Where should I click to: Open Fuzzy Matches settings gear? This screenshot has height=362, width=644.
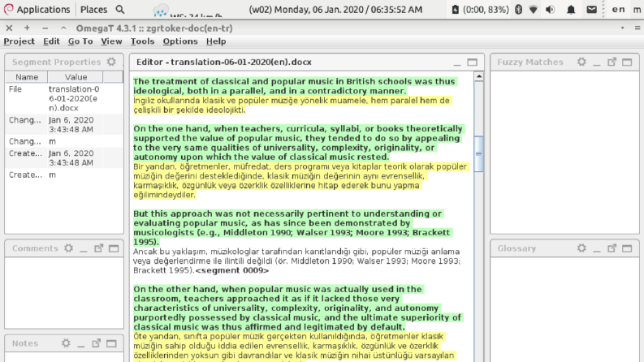[x=581, y=62]
